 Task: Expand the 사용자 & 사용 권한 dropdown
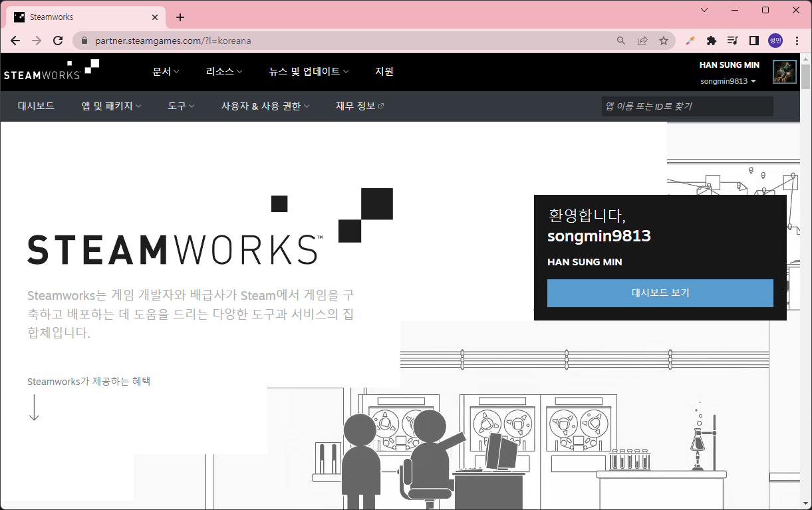coord(265,106)
